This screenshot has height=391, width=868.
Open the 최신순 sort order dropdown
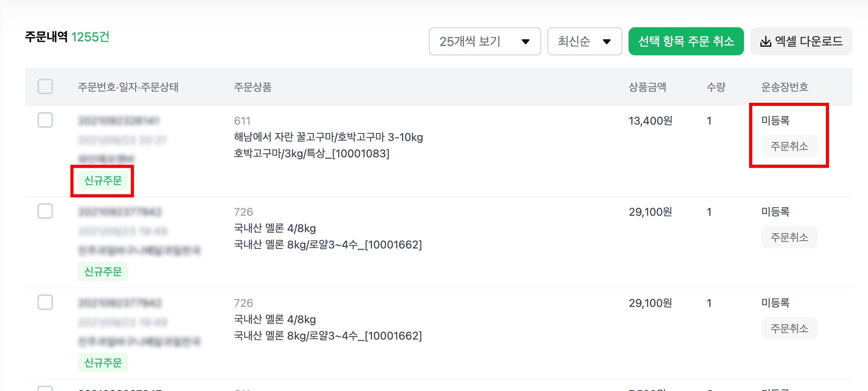pos(585,41)
